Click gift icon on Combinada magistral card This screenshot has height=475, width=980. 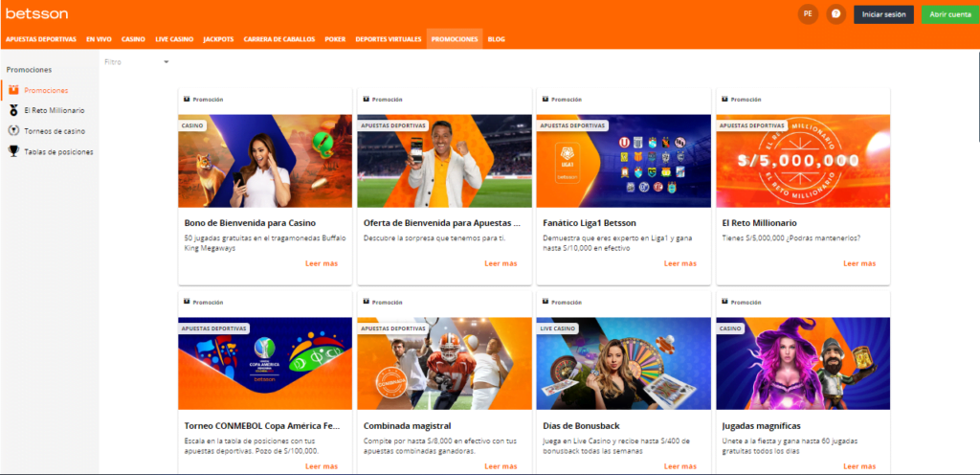[366, 302]
